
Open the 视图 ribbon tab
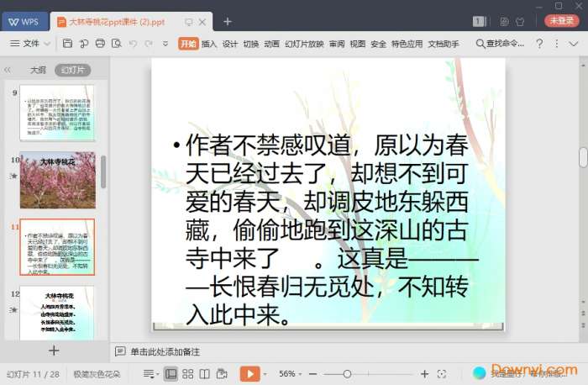[x=357, y=44]
